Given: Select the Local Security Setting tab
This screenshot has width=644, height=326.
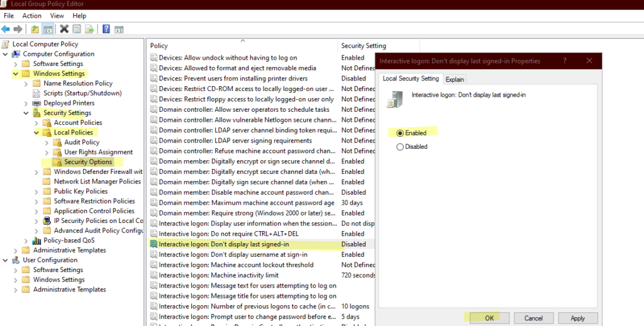Looking at the screenshot, I should pyautogui.click(x=411, y=79).
